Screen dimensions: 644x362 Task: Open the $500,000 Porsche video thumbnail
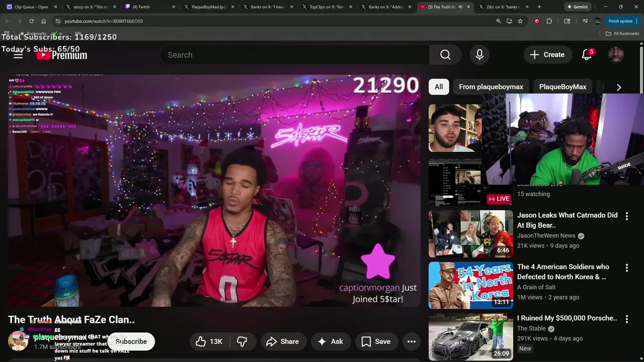(471, 337)
